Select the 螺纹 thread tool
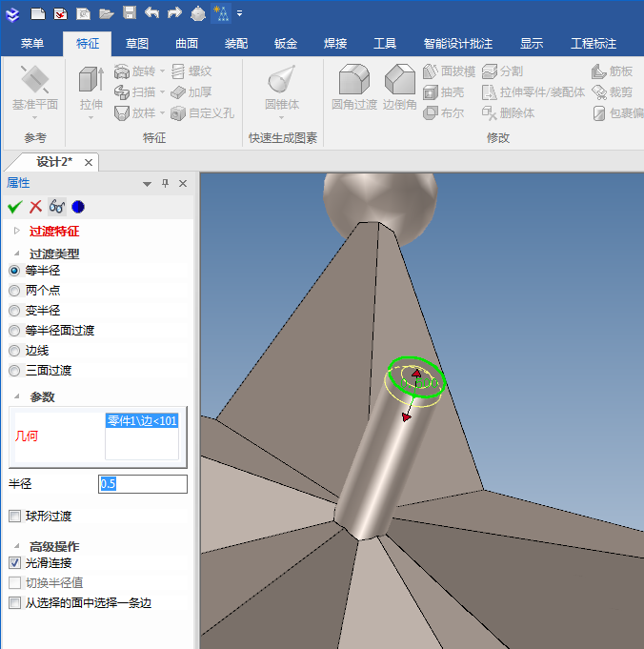Viewport: 644px width, 649px height. click(191, 71)
